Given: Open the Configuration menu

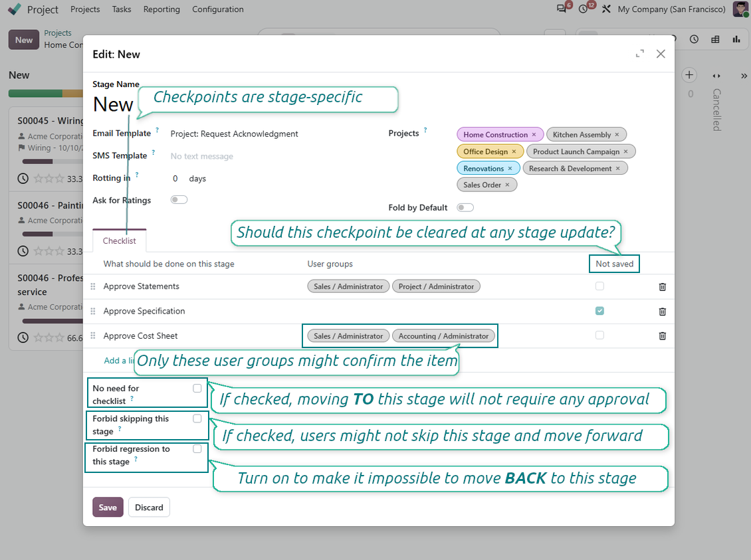Looking at the screenshot, I should pos(218,9).
